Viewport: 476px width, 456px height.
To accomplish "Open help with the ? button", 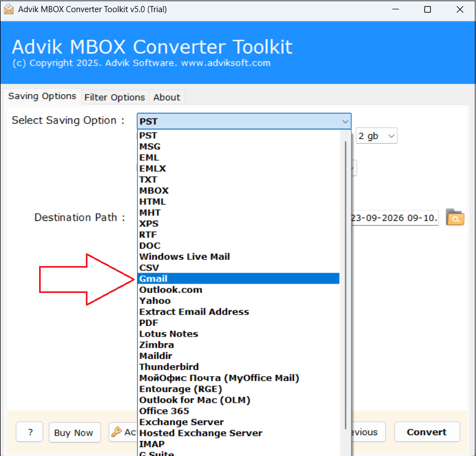I will [x=30, y=432].
